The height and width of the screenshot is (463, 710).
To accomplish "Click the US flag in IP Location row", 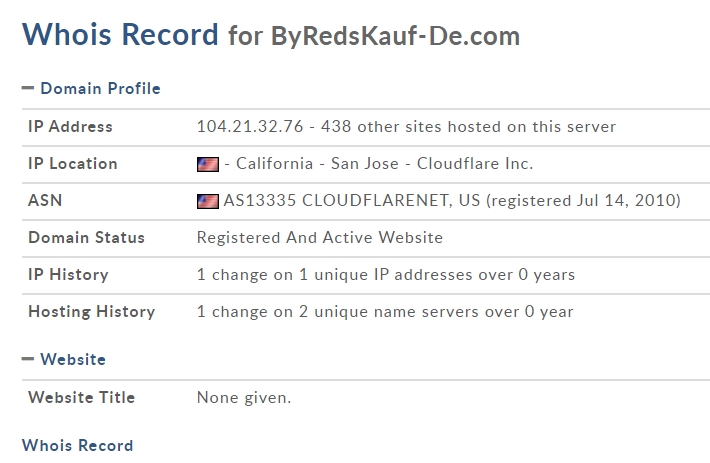I will pos(208,164).
